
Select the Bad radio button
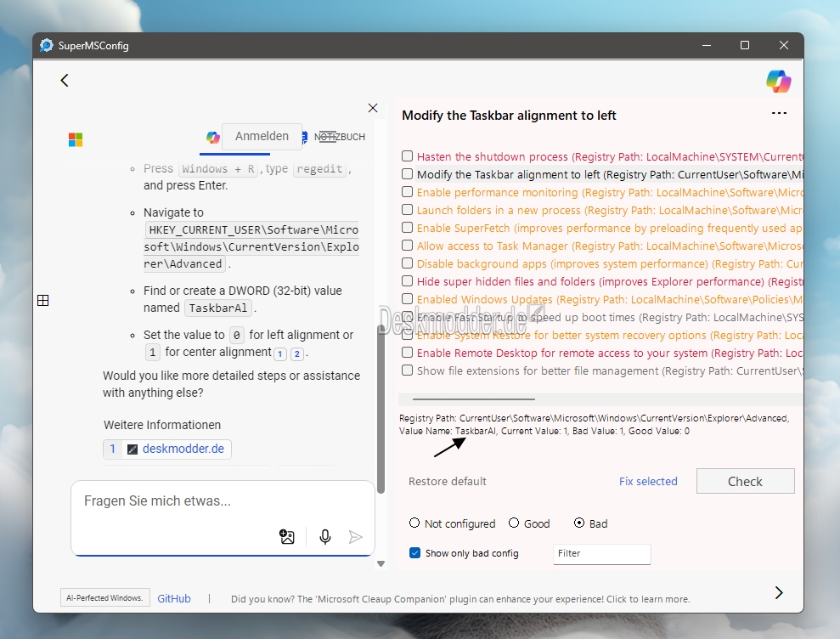(579, 523)
